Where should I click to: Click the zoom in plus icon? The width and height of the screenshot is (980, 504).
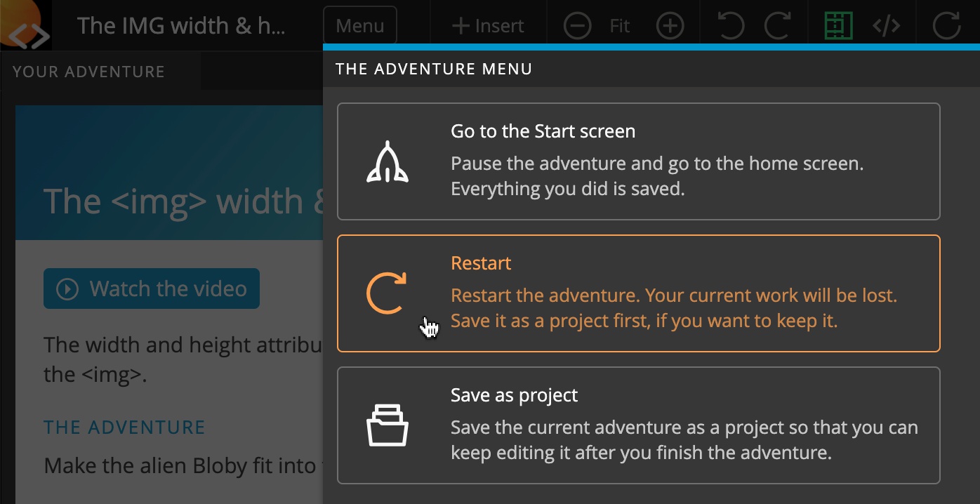[670, 27]
